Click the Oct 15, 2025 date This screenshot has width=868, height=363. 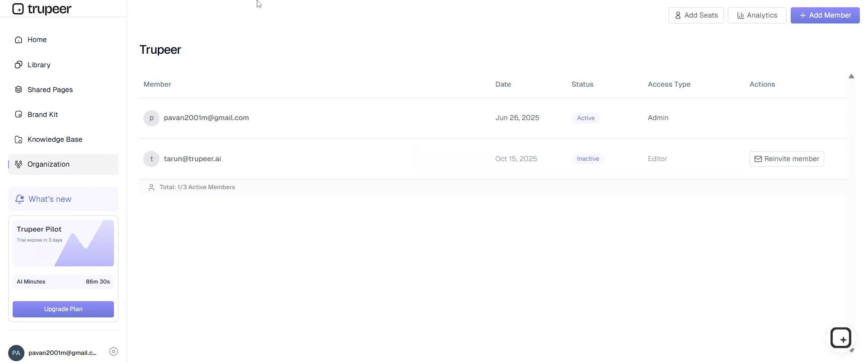click(516, 159)
